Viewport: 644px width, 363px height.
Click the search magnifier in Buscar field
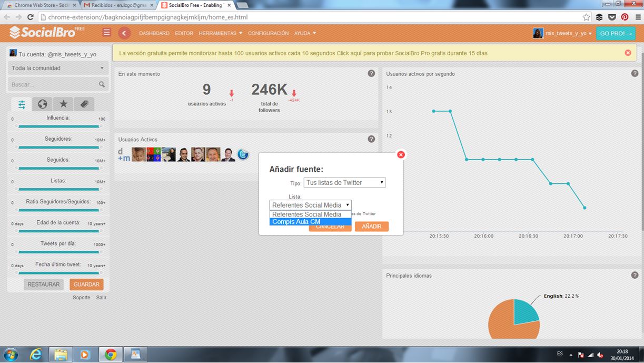tap(102, 84)
